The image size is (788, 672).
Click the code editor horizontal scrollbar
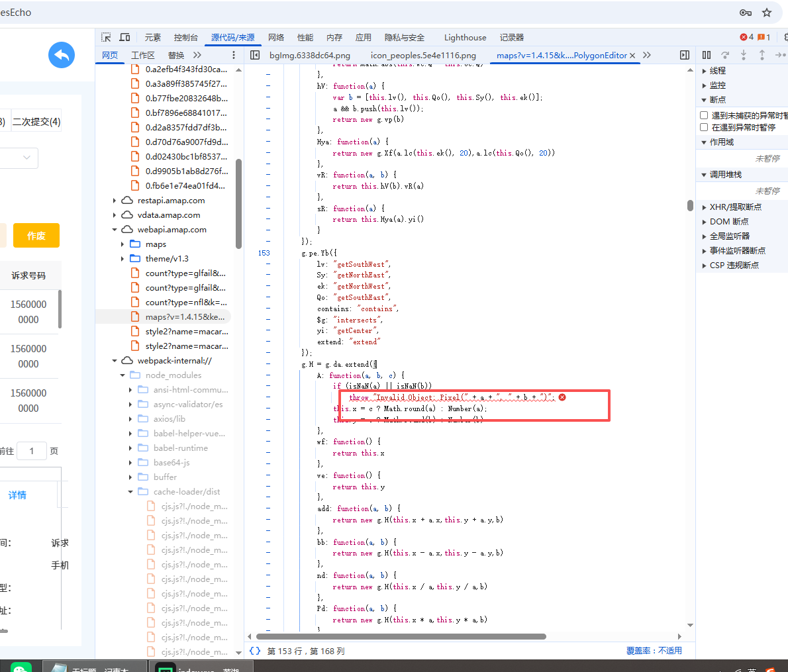pos(401,637)
